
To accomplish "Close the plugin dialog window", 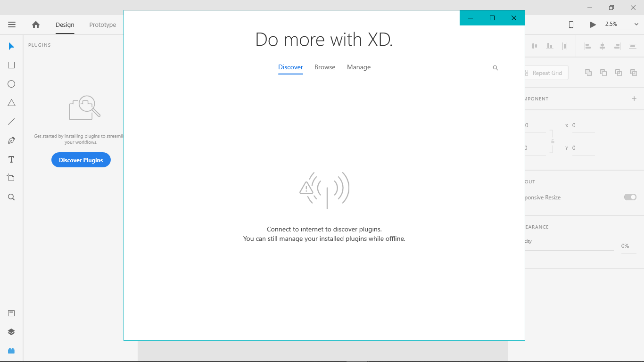I will point(514,18).
